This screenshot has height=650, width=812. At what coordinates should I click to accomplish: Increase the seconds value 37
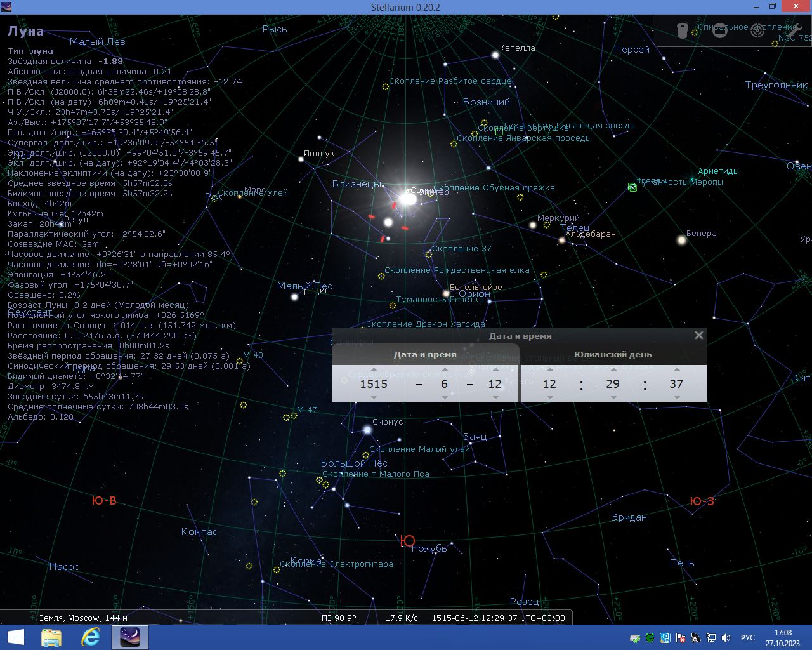point(677,369)
